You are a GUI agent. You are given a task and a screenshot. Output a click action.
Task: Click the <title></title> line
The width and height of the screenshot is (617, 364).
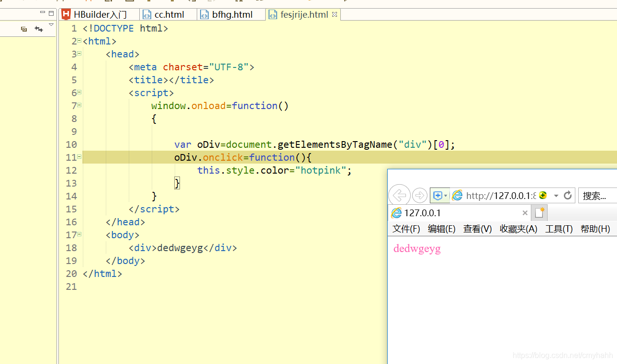pyautogui.click(x=171, y=80)
